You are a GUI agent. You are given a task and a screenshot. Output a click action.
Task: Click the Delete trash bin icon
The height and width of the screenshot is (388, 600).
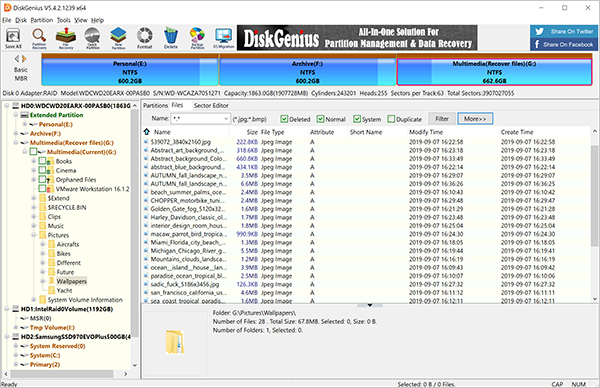coord(171,38)
